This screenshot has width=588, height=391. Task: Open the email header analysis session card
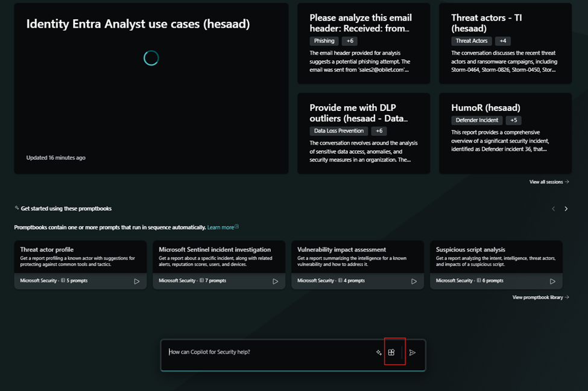point(364,43)
